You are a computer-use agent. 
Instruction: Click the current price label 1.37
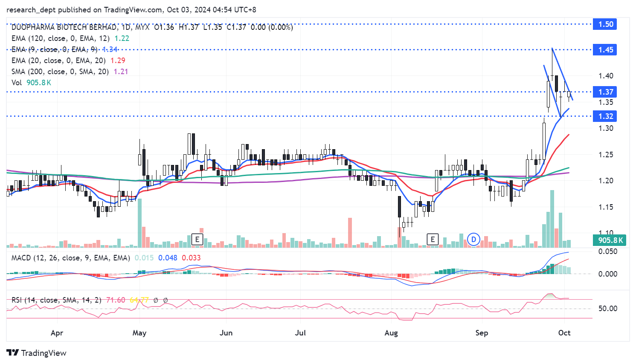(605, 92)
